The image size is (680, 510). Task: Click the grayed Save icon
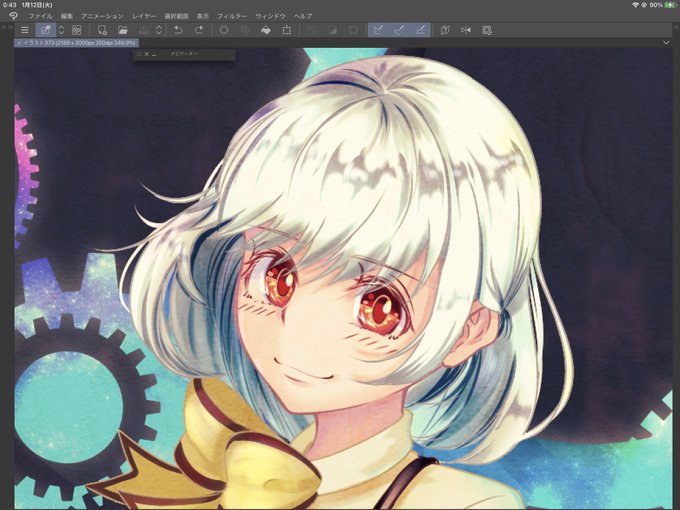[x=144, y=30]
